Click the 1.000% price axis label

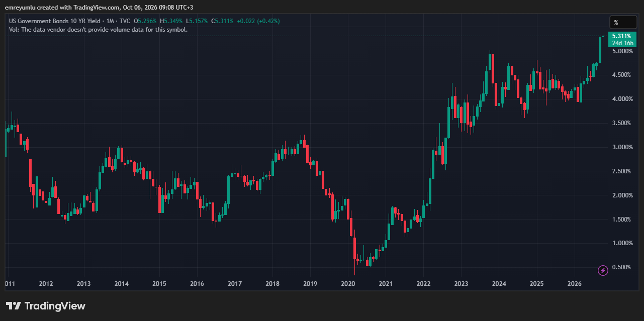[x=622, y=243]
